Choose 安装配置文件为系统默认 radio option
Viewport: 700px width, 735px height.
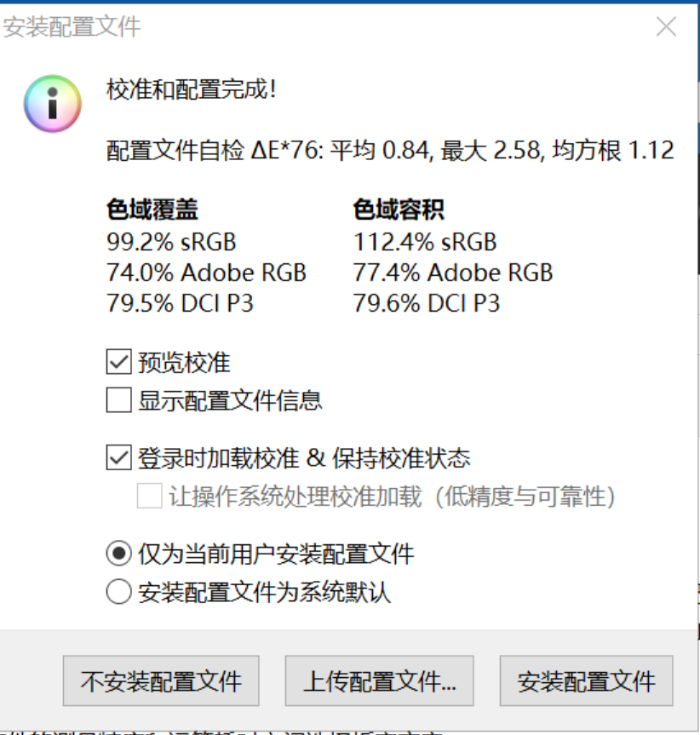pos(118,592)
